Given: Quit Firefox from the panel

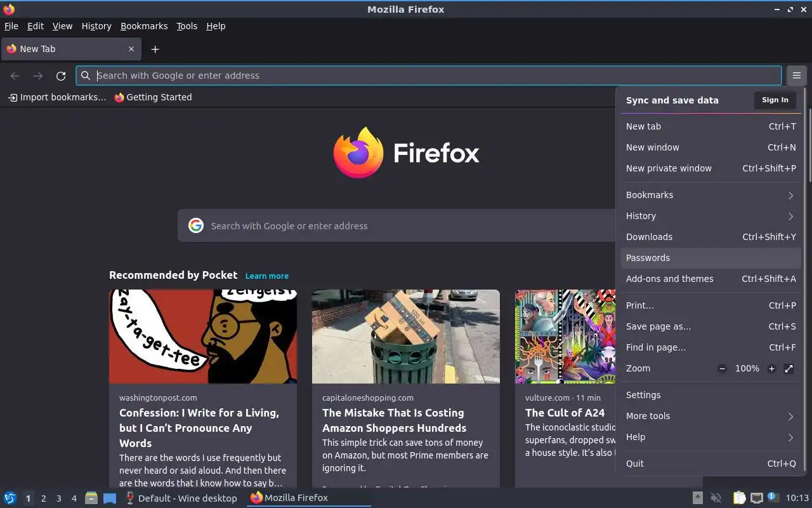Looking at the screenshot, I should click(x=710, y=464).
